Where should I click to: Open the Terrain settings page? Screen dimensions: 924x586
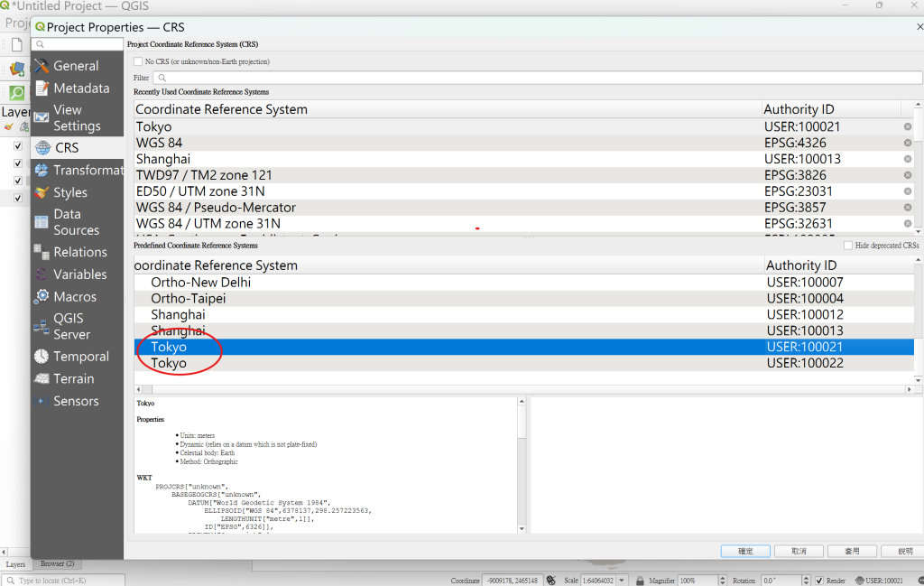pyautogui.click(x=78, y=379)
